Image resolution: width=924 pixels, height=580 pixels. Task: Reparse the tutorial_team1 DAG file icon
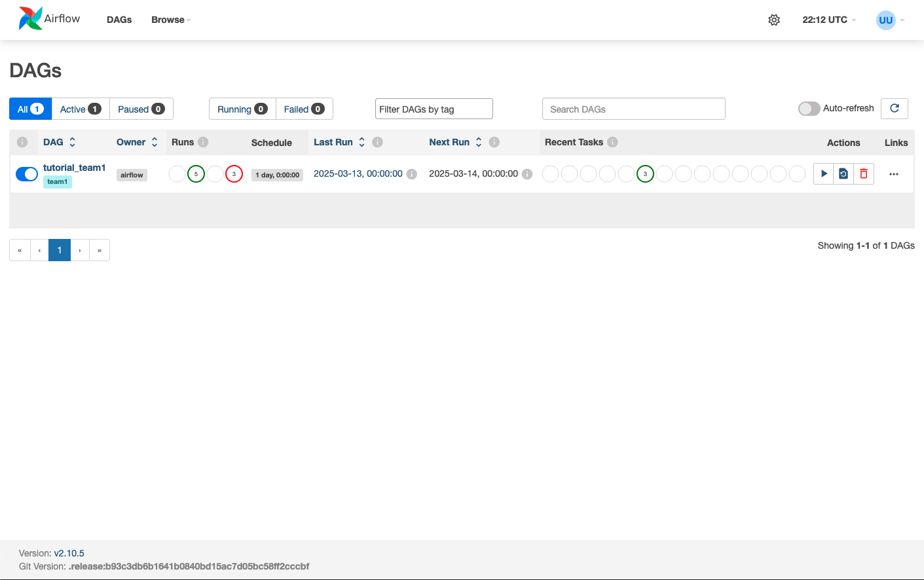coord(843,173)
